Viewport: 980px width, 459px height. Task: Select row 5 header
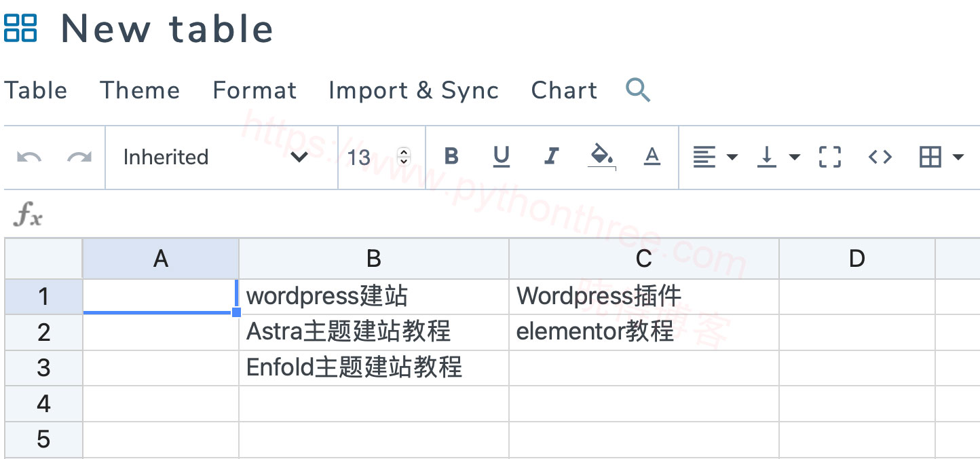(x=43, y=439)
